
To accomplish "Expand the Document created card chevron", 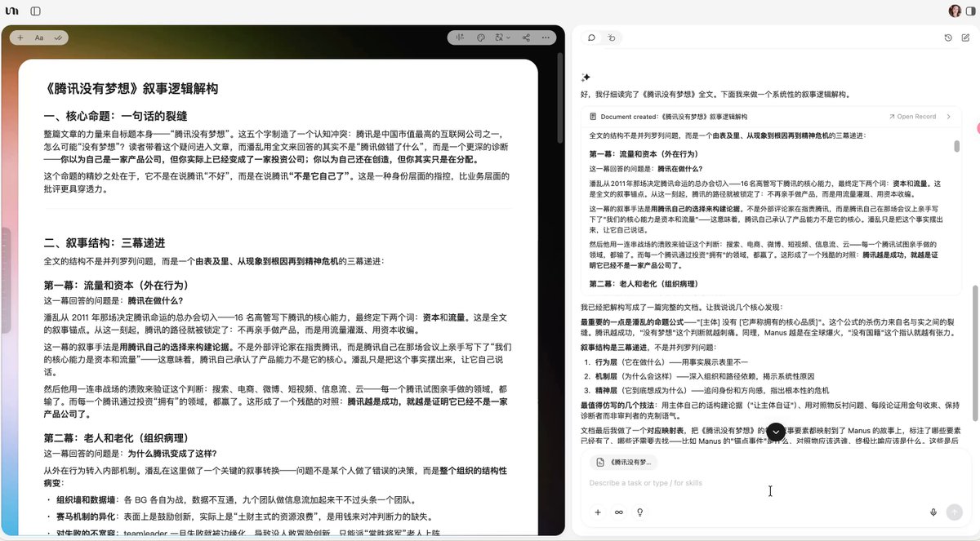I will tap(949, 117).
